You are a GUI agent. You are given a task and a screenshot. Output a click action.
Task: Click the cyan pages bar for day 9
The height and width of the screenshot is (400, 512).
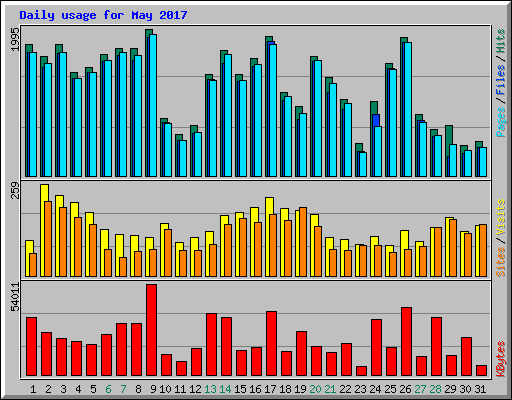(153, 105)
